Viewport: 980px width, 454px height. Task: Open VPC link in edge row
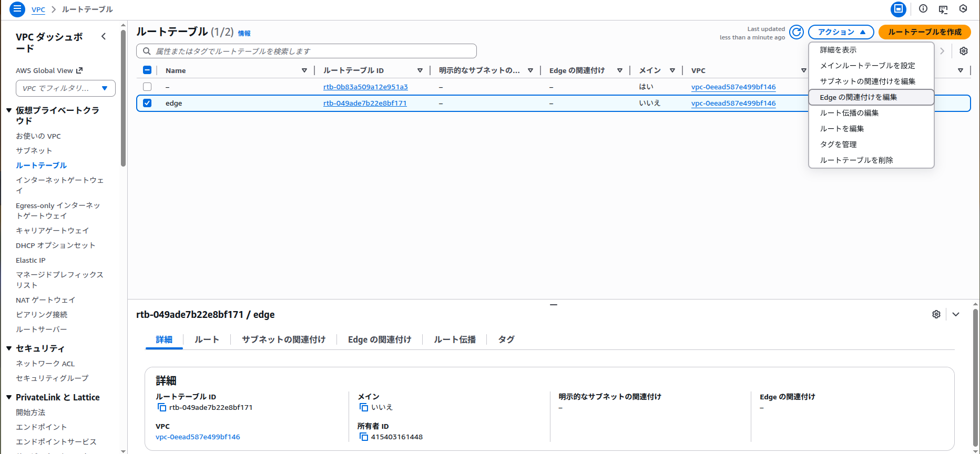click(x=733, y=103)
